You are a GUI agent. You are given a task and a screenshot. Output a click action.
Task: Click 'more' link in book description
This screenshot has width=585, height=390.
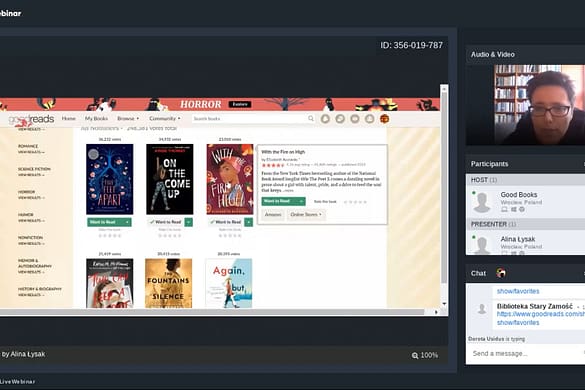tap(288, 190)
